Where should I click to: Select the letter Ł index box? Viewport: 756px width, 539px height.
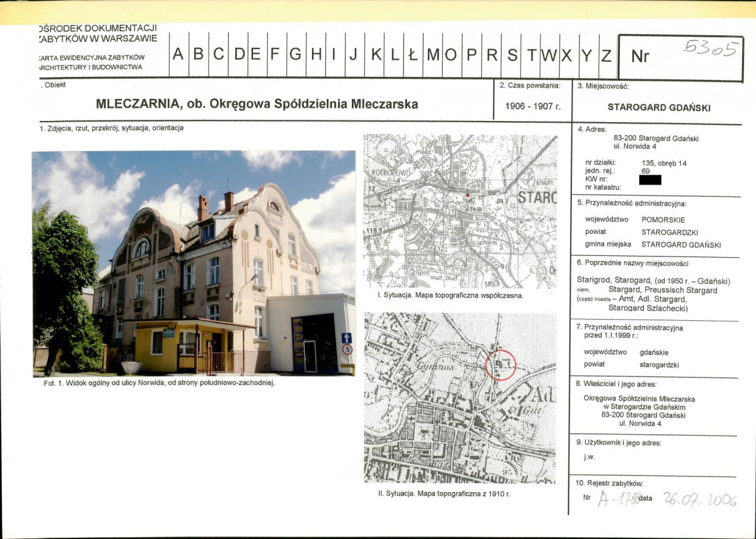pos(413,55)
